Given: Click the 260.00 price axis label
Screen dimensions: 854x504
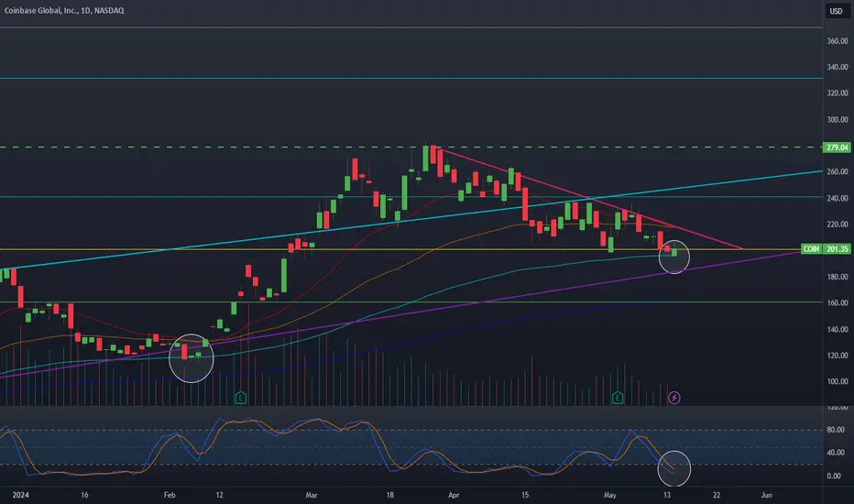Looking at the screenshot, I should [x=838, y=171].
